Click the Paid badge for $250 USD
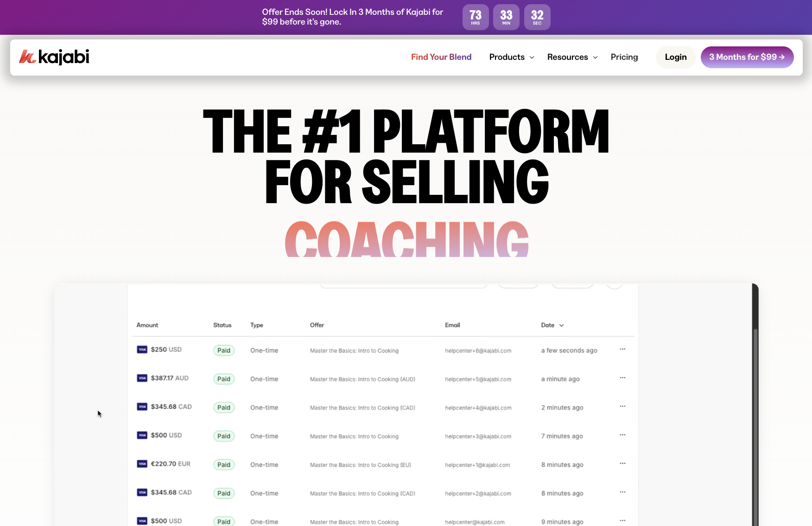The height and width of the screenshot is (526, 812). (224, 351)
